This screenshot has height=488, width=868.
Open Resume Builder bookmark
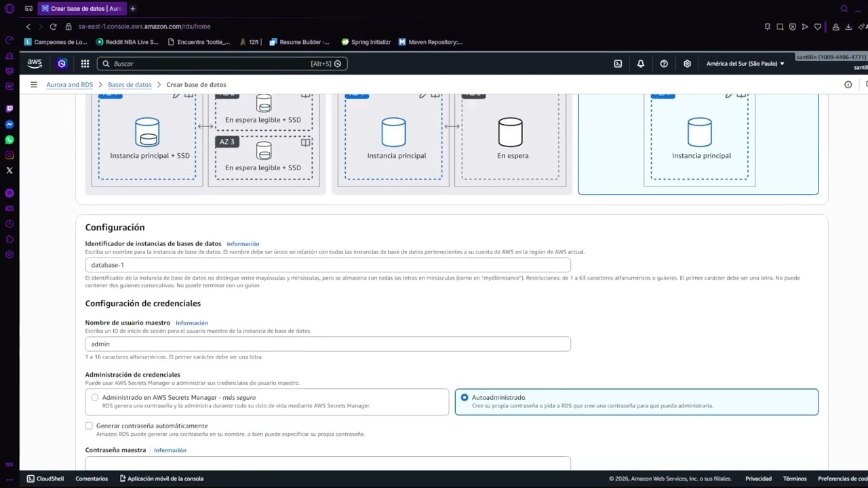pyautogui.click(x=299, y=42)
